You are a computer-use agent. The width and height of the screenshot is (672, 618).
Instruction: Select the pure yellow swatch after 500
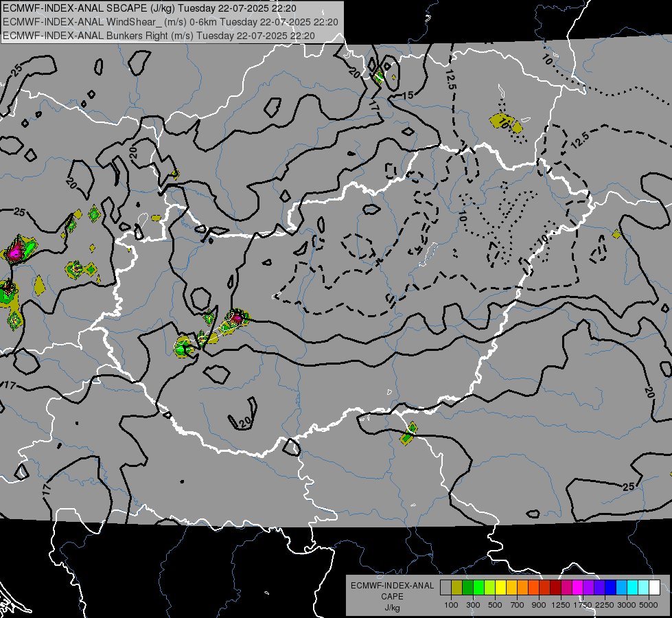(x=500, y=588)
